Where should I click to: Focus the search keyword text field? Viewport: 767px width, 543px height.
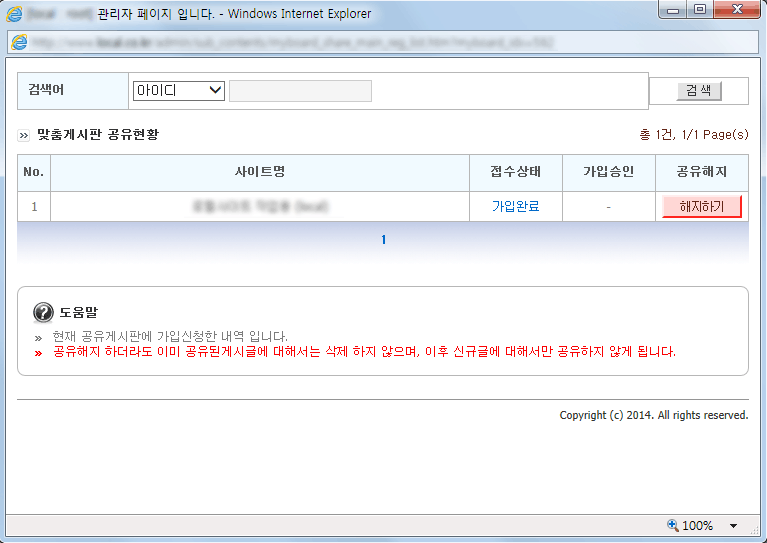tap(300, 91)
